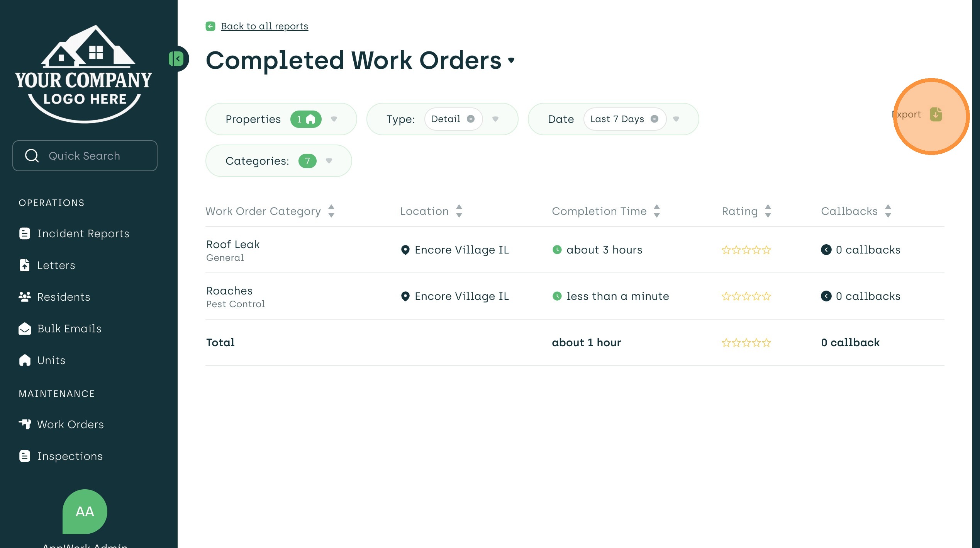The height and width of the screenshot is (548, 980).
Task: Expand the Properties filter dropdown
Action: 334,119
